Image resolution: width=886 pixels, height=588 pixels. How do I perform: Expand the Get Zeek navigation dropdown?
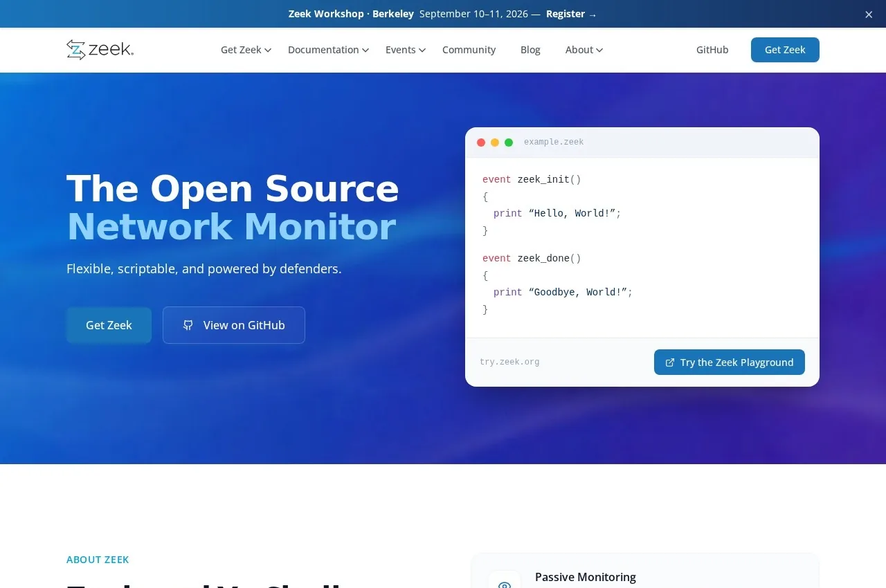[x=246, y=50]
